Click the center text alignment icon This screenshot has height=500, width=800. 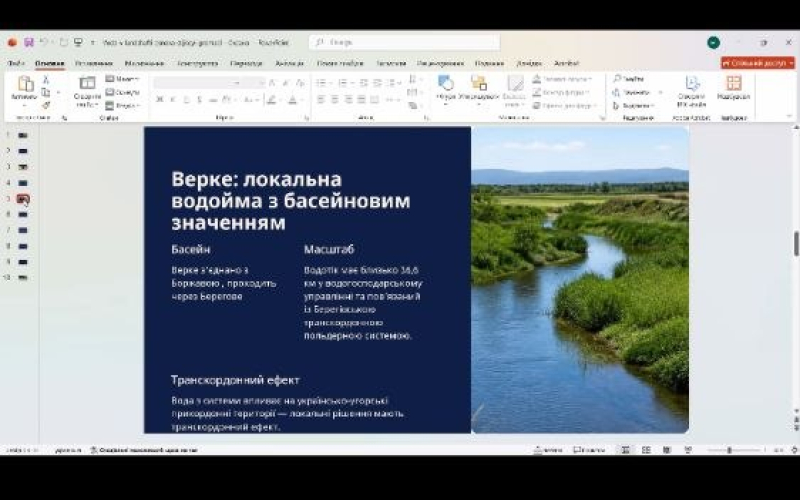pos(335,99)
